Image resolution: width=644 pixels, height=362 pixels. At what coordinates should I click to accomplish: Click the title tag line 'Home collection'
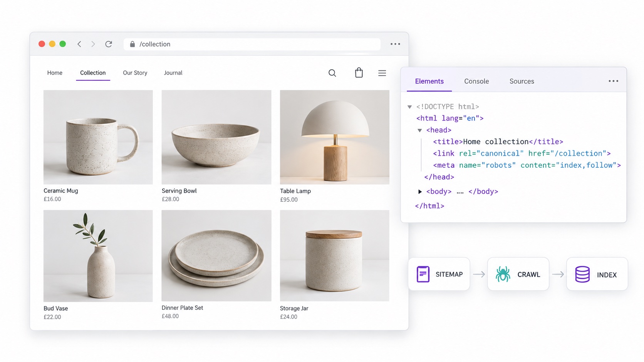(x=498, y=142)
